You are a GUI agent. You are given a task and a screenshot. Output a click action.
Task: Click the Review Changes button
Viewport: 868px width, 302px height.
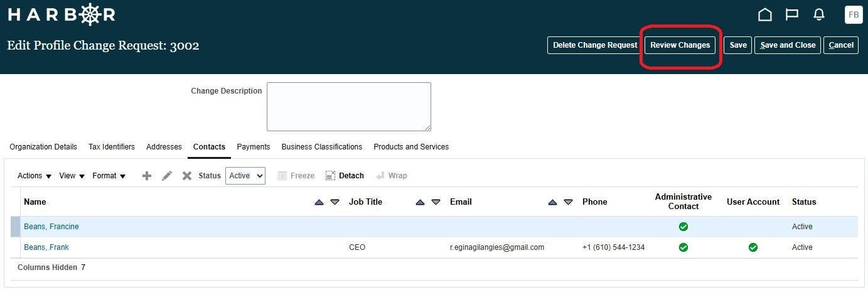[x=680, y=45]
